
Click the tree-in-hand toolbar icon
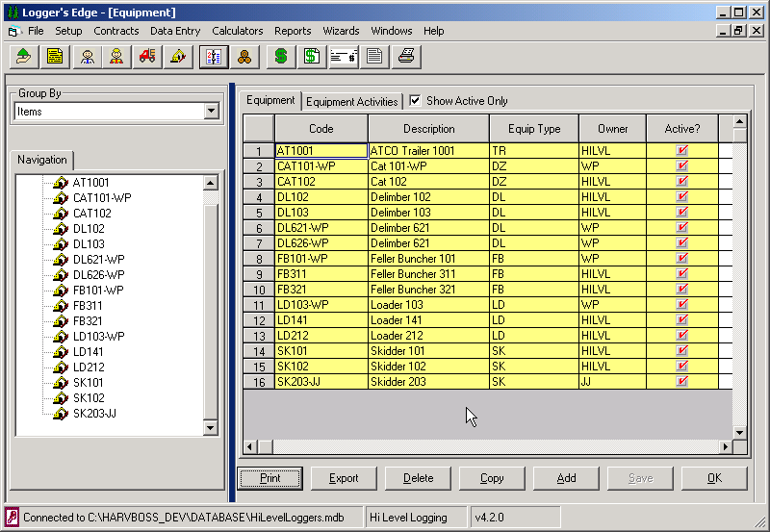pos(24,57)
